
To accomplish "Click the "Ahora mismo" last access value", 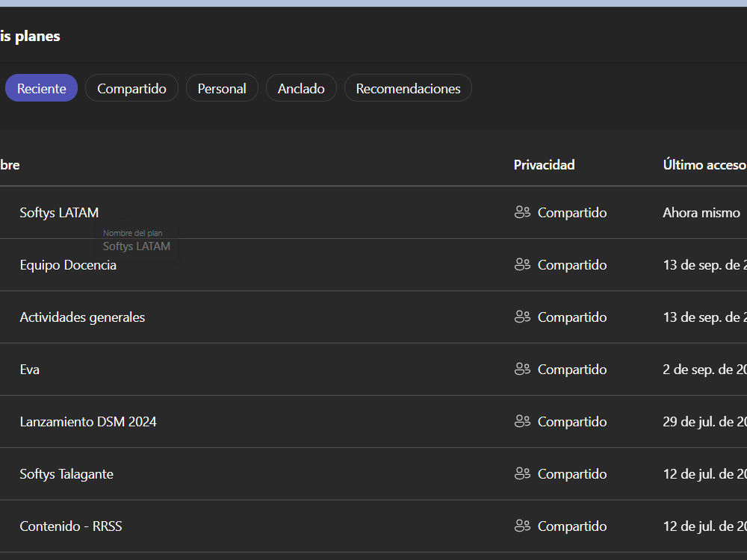I will click(701, 212).
